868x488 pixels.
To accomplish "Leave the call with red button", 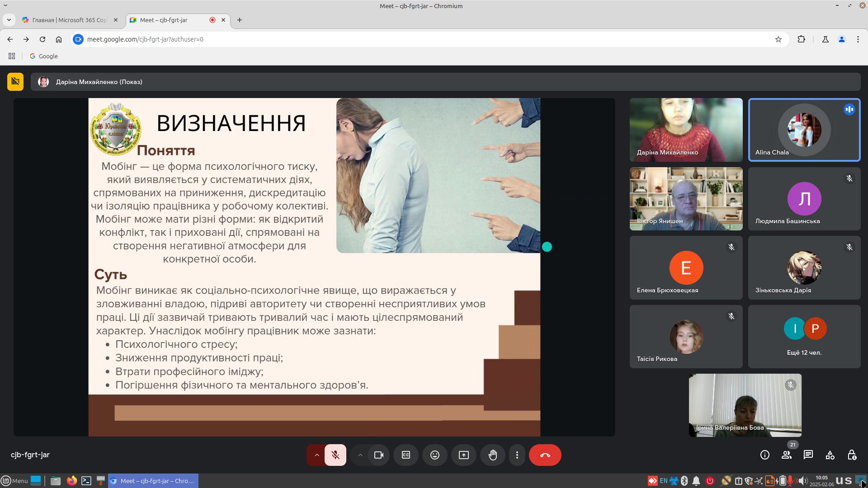I will pyautogui.click(x=545, y=455).
